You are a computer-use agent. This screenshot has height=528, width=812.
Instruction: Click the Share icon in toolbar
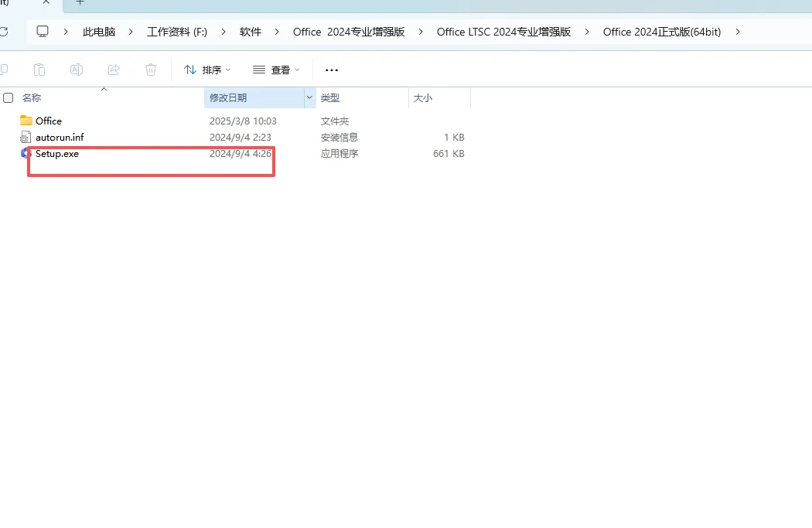[114, 70]
